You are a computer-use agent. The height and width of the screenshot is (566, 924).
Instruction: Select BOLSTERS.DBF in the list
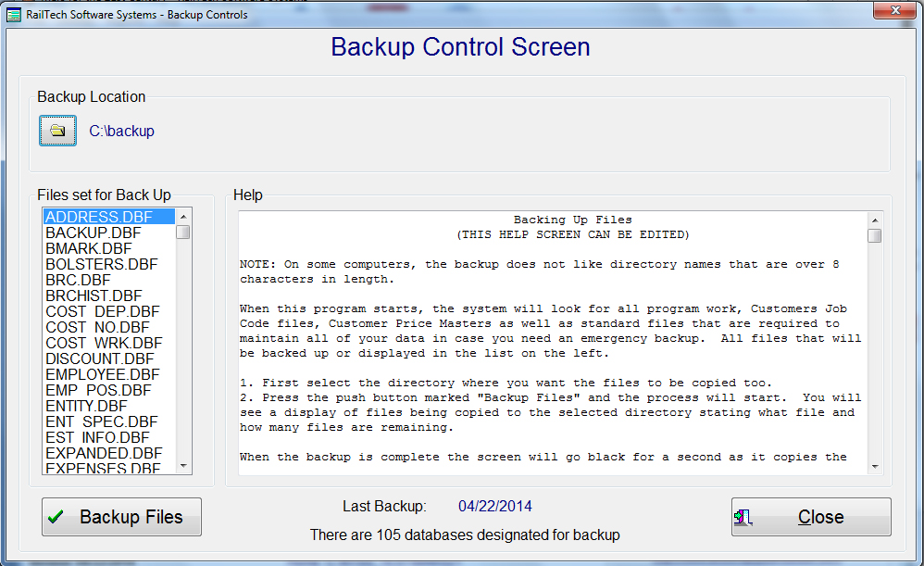pyautogui.click(x=101, y=264)
